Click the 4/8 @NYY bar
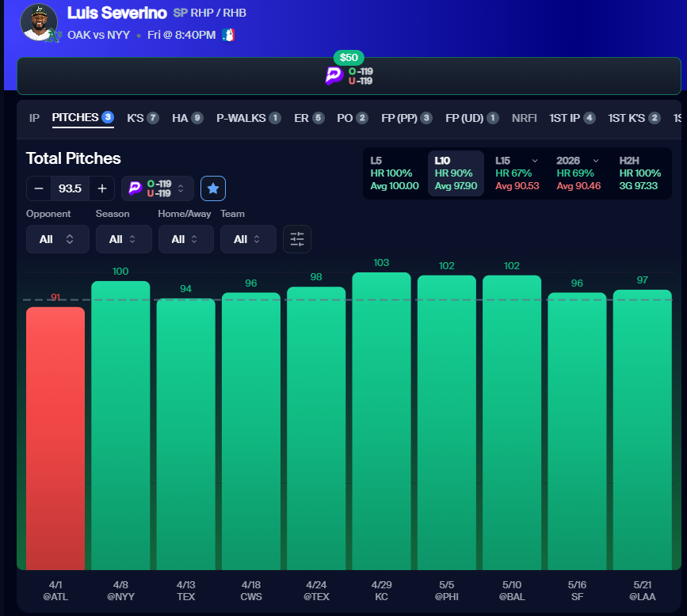 [121, 425]
